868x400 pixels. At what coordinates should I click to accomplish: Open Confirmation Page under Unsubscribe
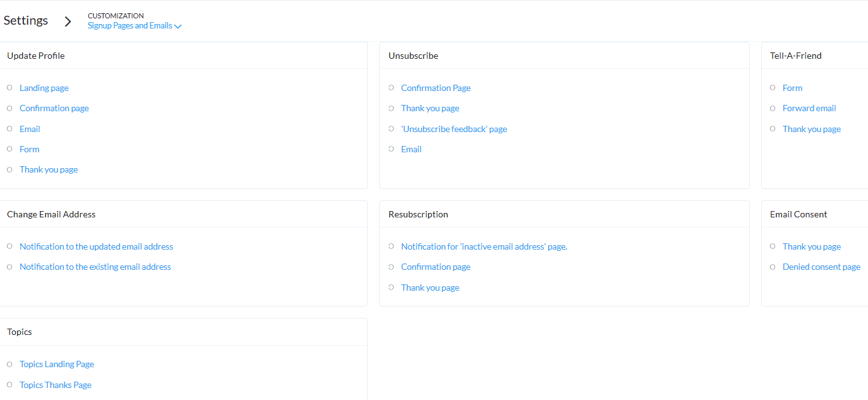tap(436, 87)
